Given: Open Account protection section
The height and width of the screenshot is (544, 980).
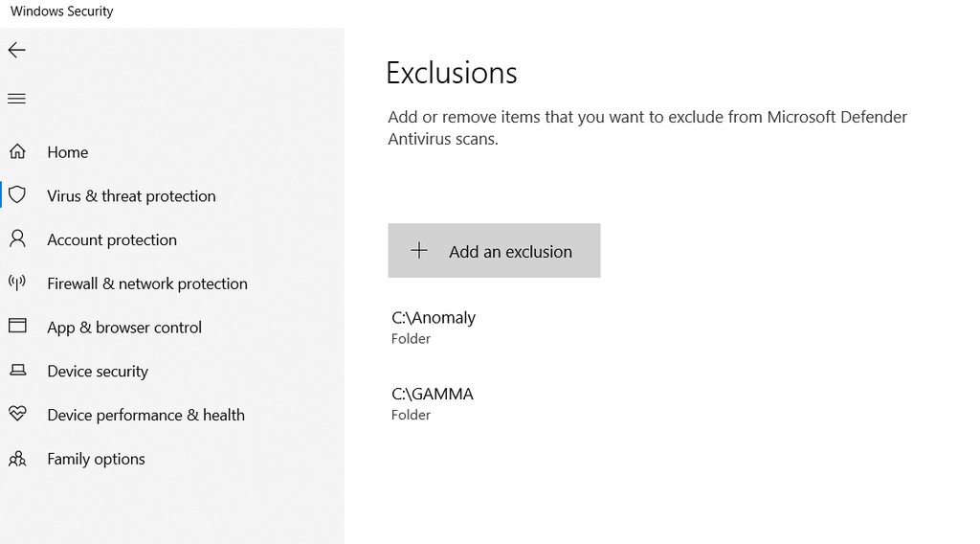Looking at the screenshot, I should click(112, 239).
